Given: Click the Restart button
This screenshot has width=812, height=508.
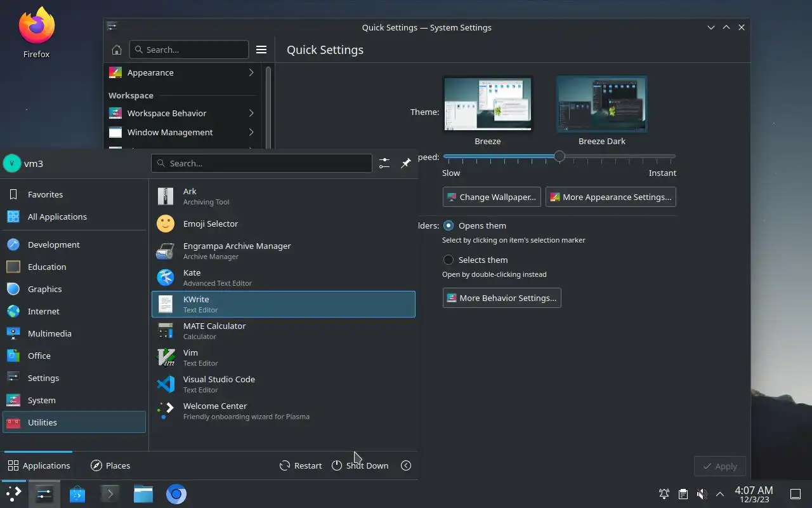Looking at the screenshot, I should [301, 465].
